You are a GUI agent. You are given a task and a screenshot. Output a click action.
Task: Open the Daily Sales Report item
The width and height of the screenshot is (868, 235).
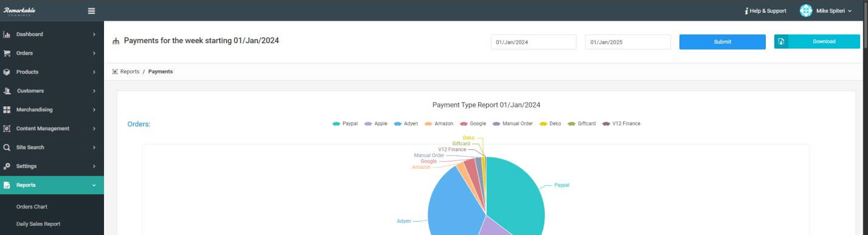point(38,224)
